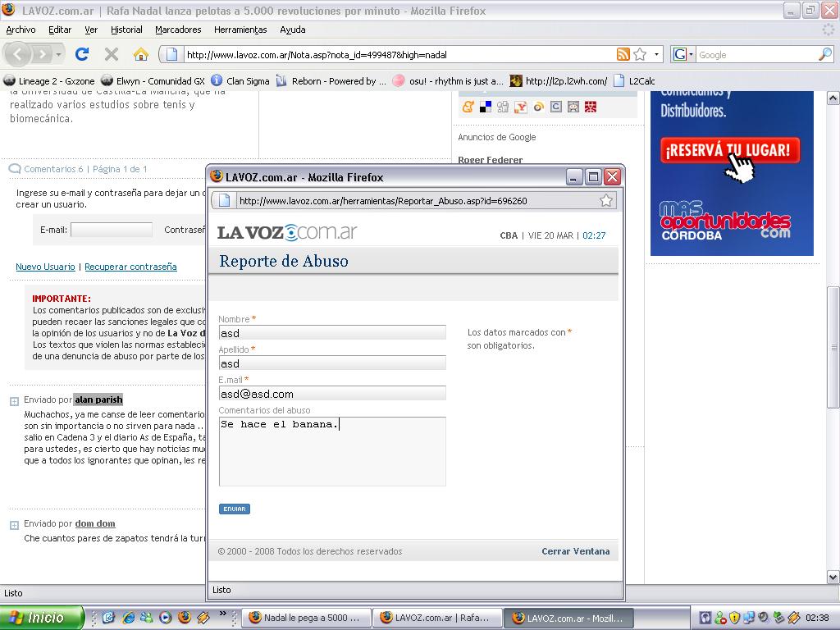Click the ¡RESERVÁ TU LUGAR! ad button

click(730, 150)
